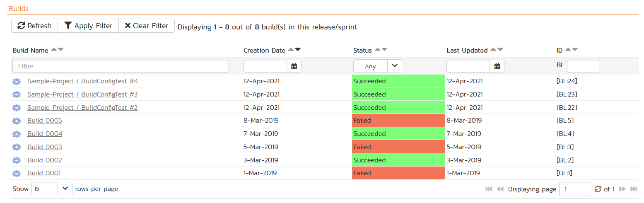The height and width of the screenshot is (203, 644).
Task: Sort Last Updated ascending arrow
Action: click(x=493, y=50)
